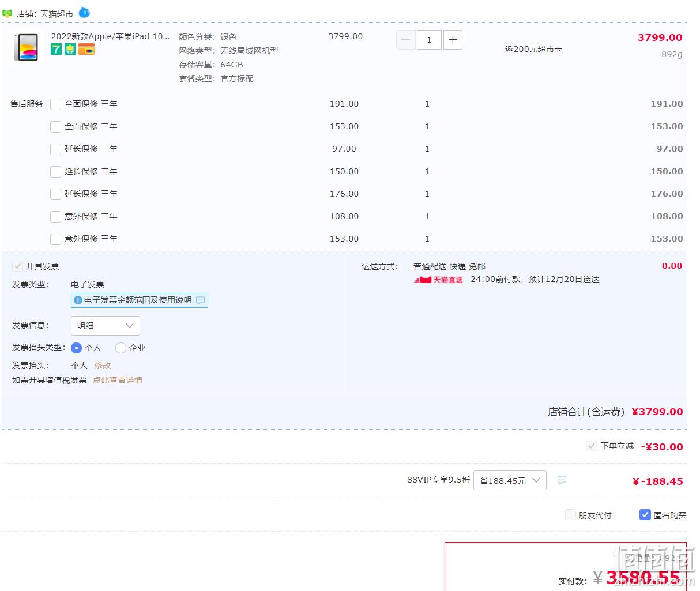Click the 88VIP专享9.5折 label
The height and width of the screenshot is (591, 700).
(438, 480)
